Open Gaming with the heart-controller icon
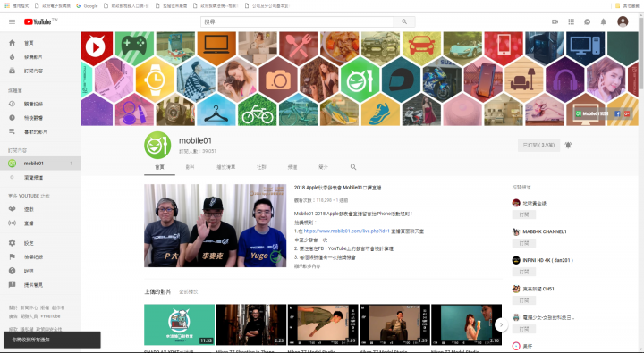644x353 pixels. (40, 209)
